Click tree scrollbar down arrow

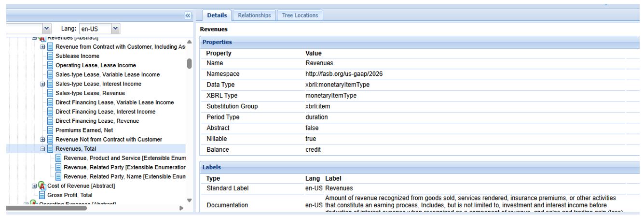click(x=189, y=200)
